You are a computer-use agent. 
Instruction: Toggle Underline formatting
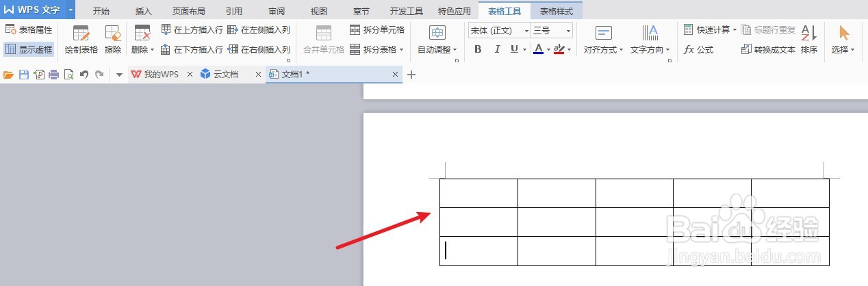pos(514,49)
